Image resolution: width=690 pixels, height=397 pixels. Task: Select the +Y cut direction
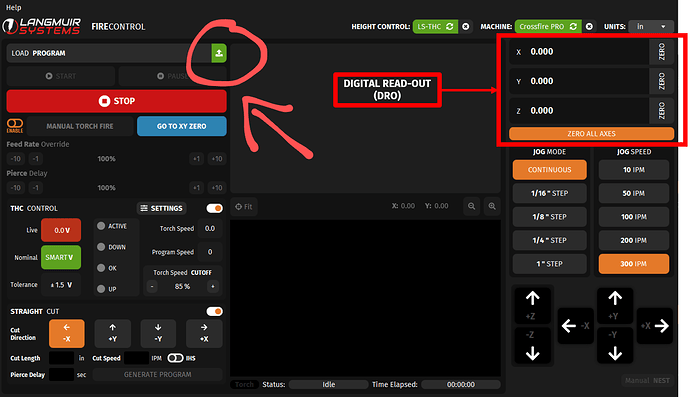point(113,334)
